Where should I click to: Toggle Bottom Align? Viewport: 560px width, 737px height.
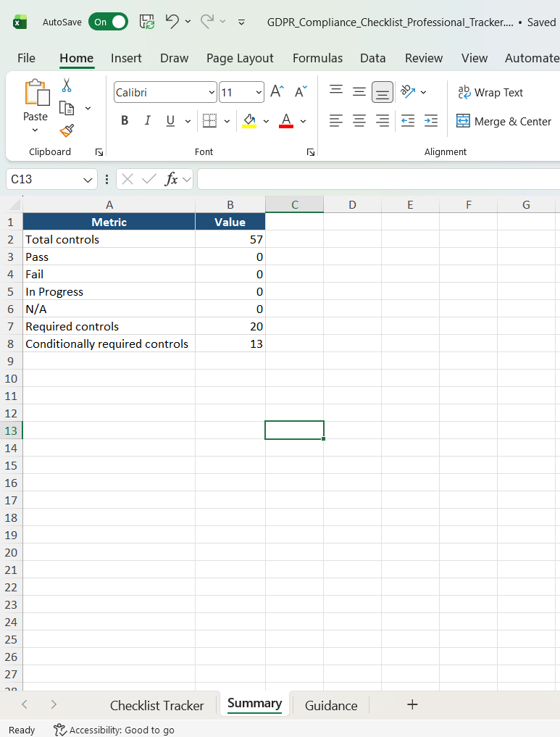[x=383, y=91]
